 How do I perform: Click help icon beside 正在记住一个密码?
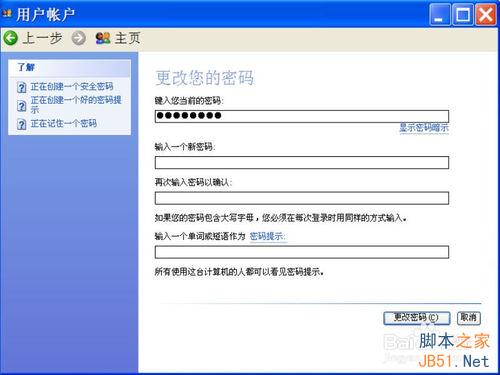(x=22, y=124)
